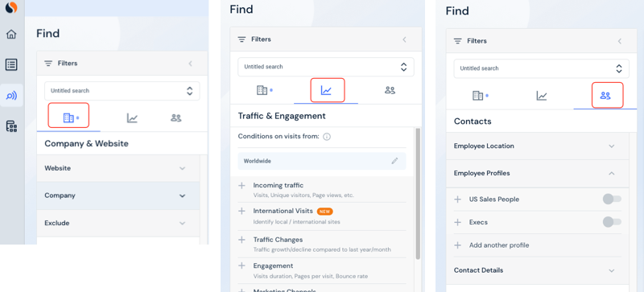
Task: Switch to the Traffic & Engagement chart tab
Action: click(x=327, y=90)
